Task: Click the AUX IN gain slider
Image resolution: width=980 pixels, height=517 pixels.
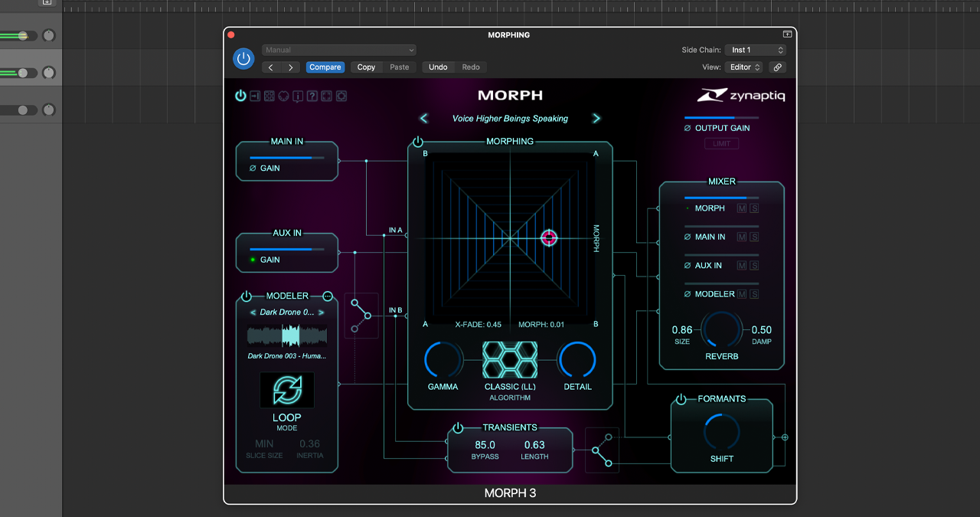Action: point(287,249)
